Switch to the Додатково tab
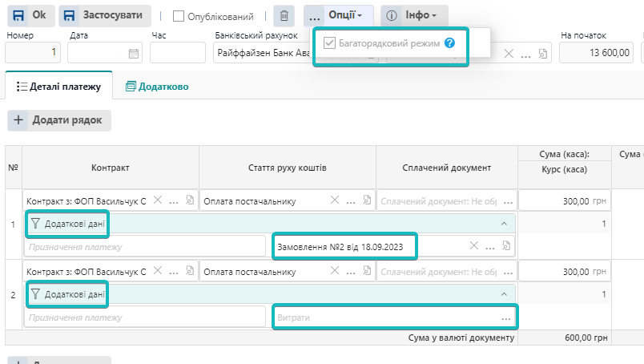644x364 pixels. [x=157, y=86]
